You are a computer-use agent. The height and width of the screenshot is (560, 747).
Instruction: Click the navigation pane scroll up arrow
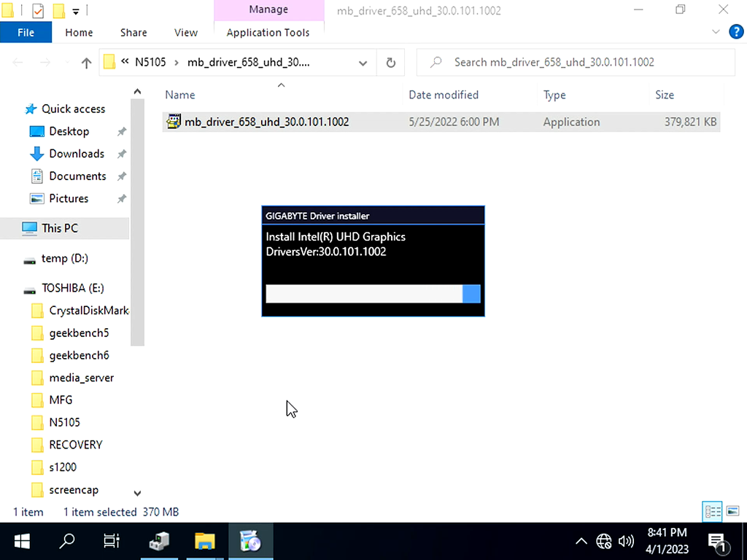137,91
